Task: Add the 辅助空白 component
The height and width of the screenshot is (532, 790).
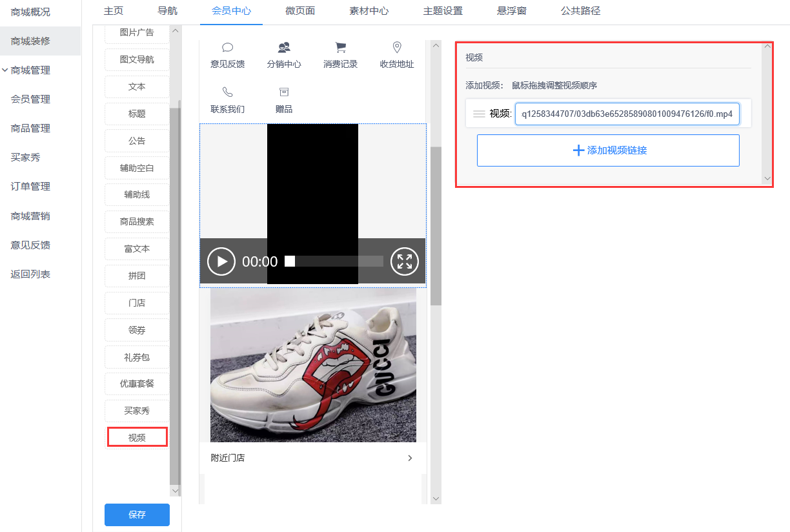Action: pos(137,168)
